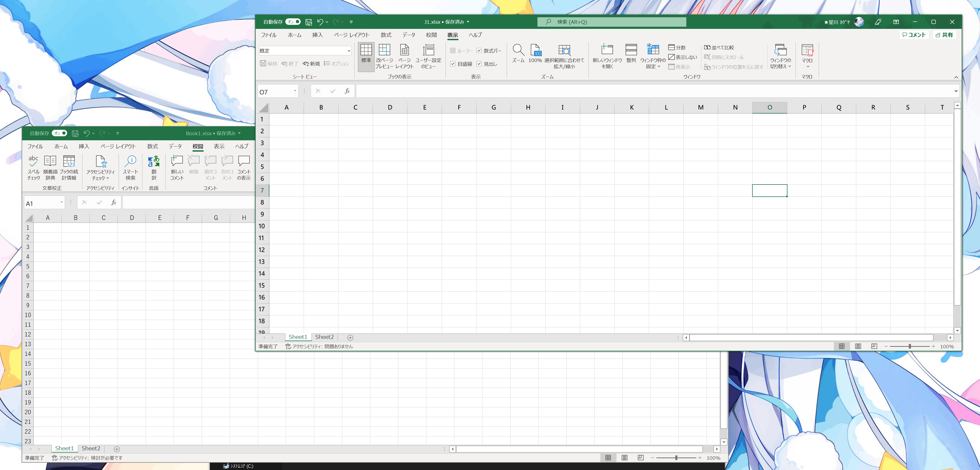Toggle AutoSave (自動保存) switch in Book1.xlsx
The width and height of the screenshot is (980, 470).
point(60,134)
